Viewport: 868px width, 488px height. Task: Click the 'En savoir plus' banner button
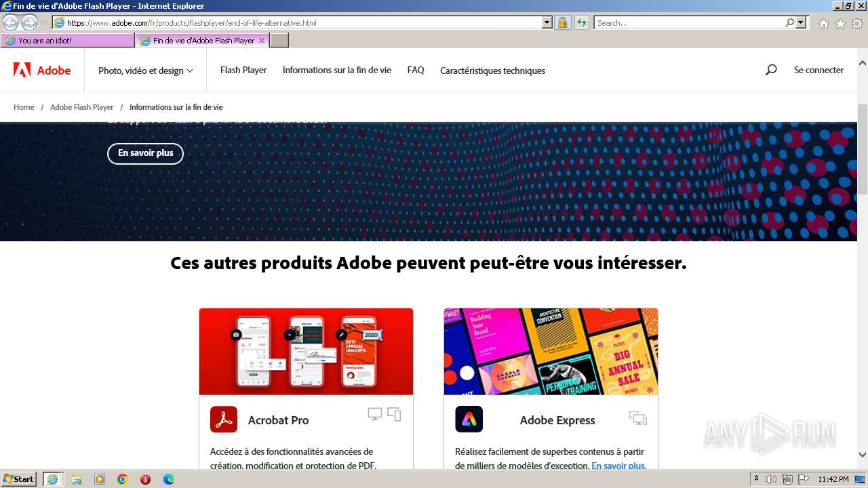(x=145, y=153)
